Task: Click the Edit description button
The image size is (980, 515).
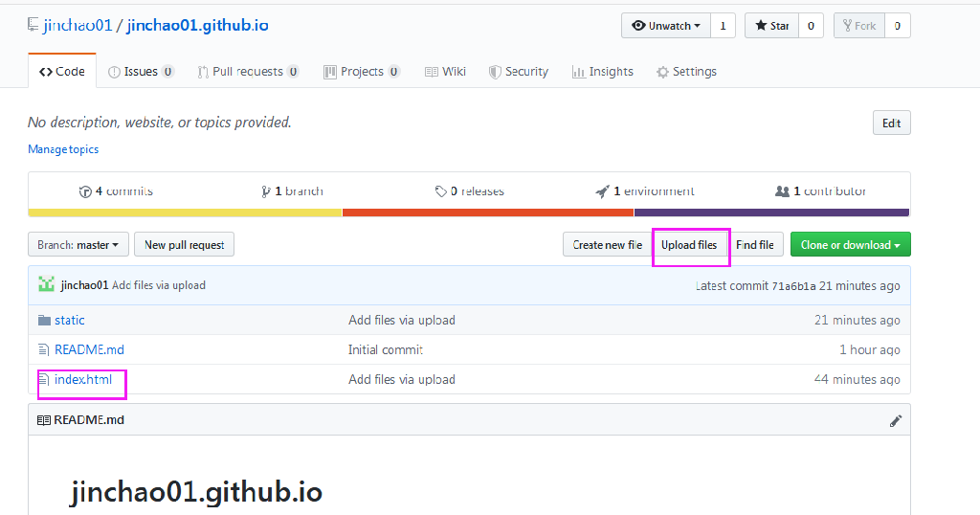Action: point(891,123)
